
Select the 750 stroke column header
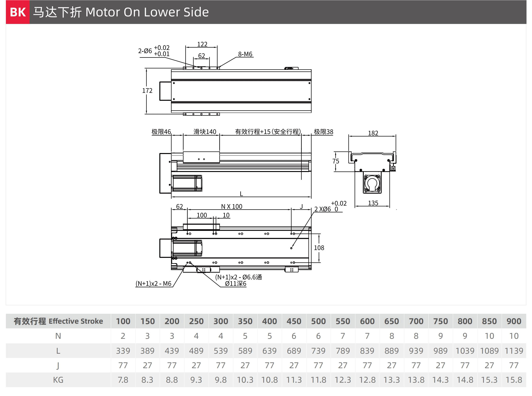coord(440,321)
